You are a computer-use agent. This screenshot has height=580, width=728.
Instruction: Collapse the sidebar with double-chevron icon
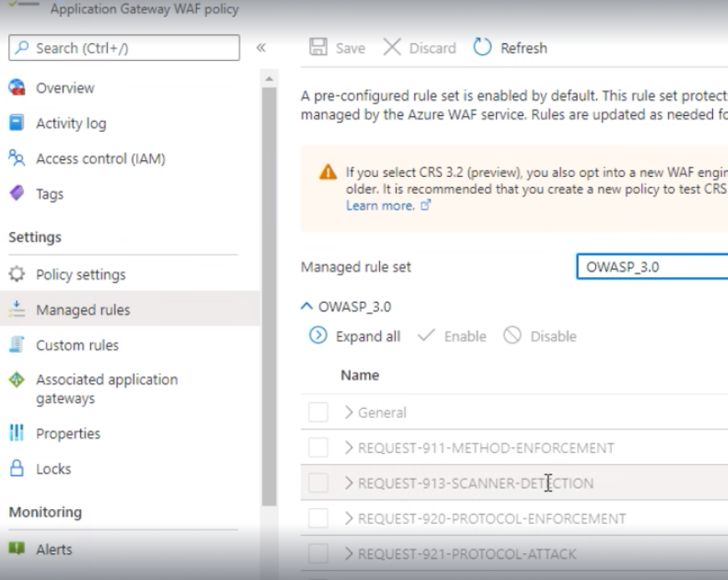261,48
